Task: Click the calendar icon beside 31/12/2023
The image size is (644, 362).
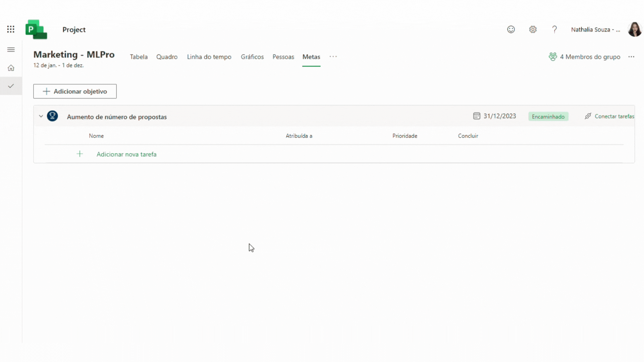Action: (477, 116)
